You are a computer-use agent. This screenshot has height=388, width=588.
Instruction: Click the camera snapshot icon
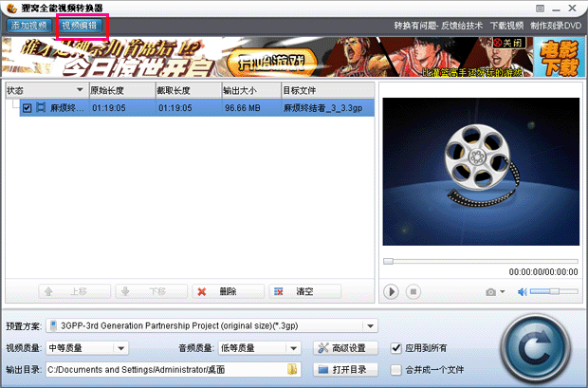490,291
